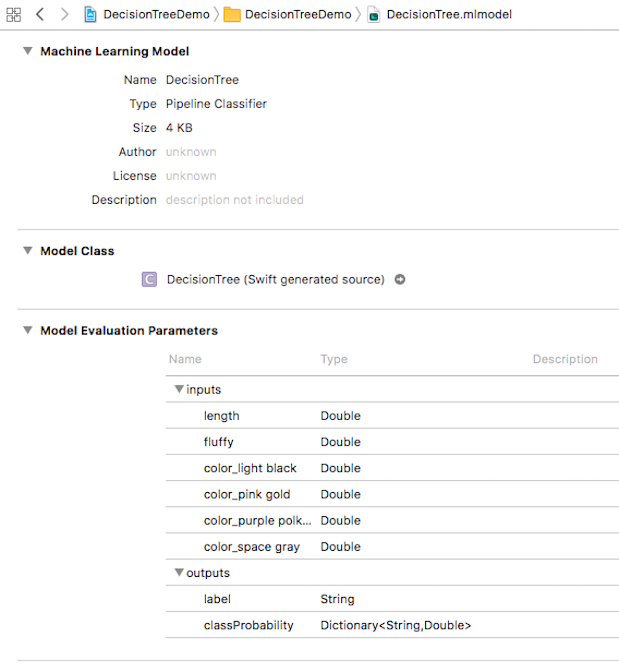The width and height of the screenshot is (619, 672).
Task: Click the purple C class icon
Action: (x=149, y=279)
